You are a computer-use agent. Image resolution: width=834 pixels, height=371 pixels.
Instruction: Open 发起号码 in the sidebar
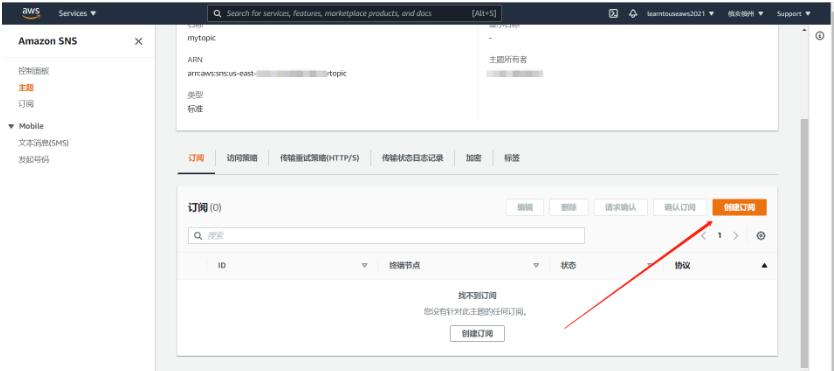coord(34,159)
